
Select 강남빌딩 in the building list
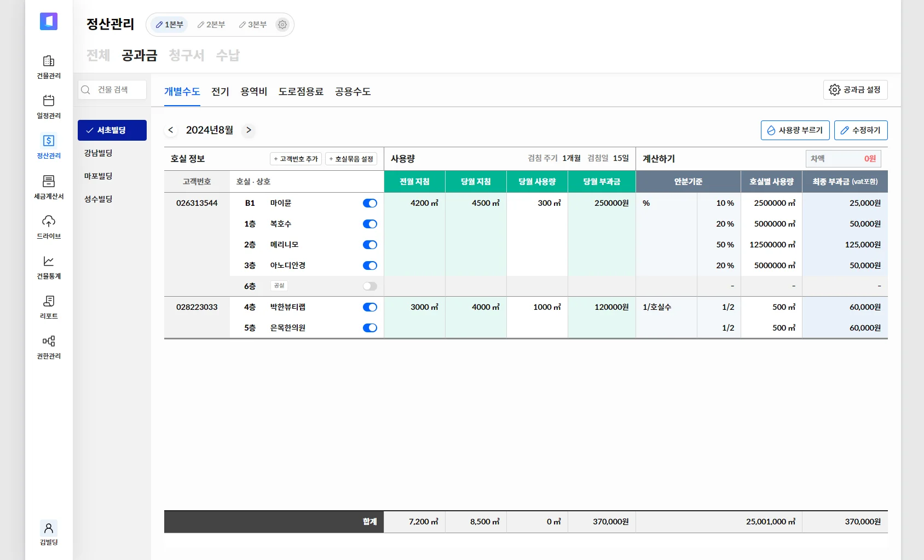pos(99,153)
